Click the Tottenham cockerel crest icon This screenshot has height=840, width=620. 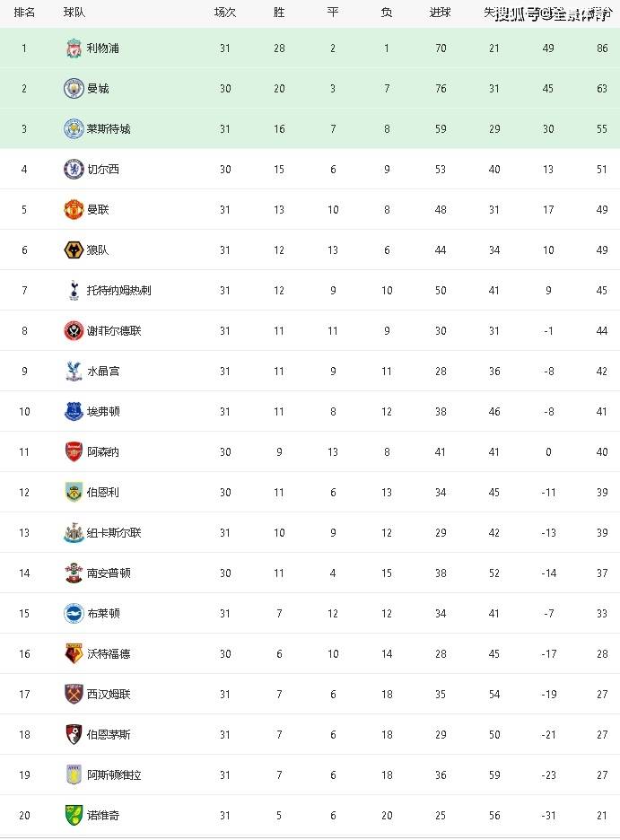tap(74, 291)
